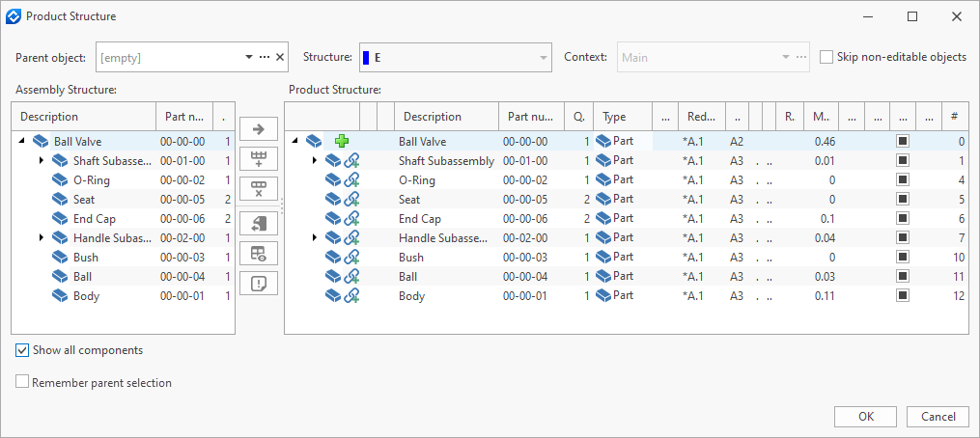Click link-add icon on End Cap product row
Screen dimensions: 980x438
(351, 219)
